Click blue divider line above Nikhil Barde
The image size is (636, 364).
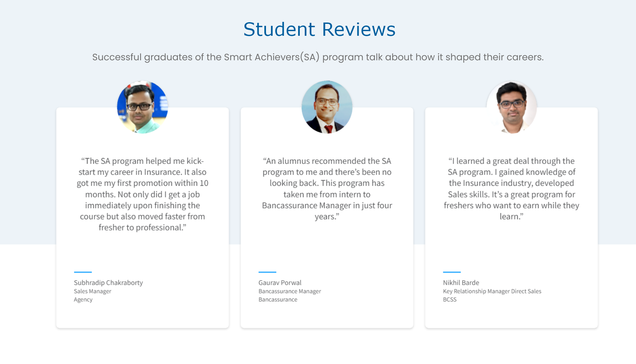[452, 272]
